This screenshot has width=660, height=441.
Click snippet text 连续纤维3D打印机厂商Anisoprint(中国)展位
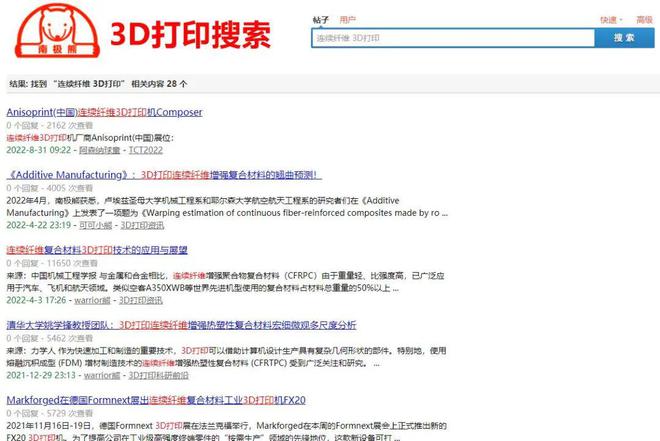pyautogui.click(x=90, y=138)
